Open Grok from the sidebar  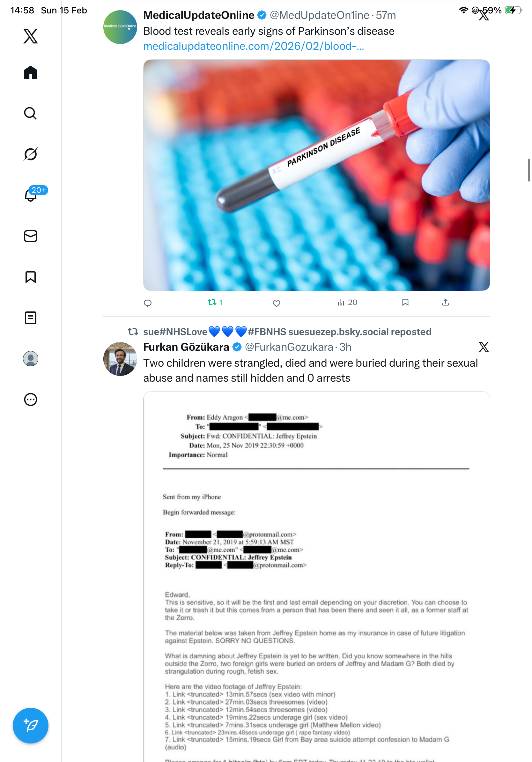pyautogui.click(x=31, y=154)
